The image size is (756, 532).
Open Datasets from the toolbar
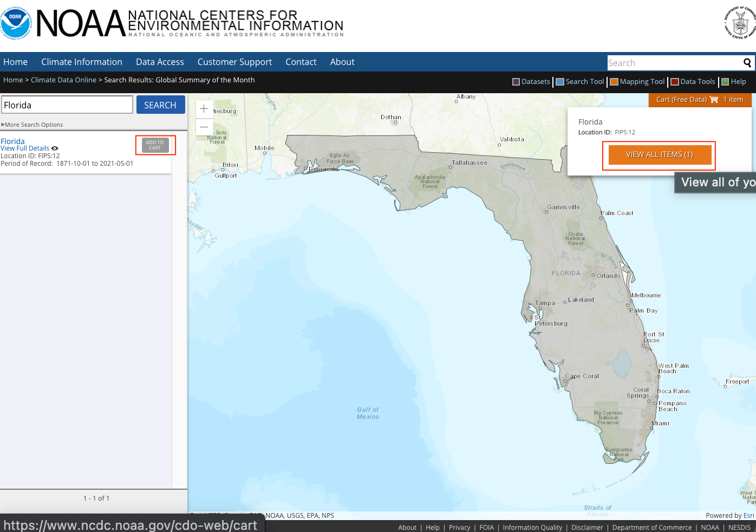536,82
